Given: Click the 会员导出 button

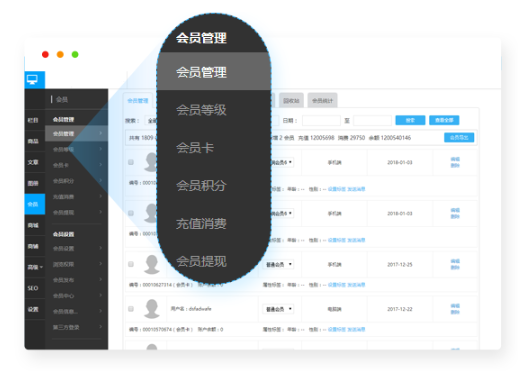Looking at the screenshot, I should [x=459, y=137].
